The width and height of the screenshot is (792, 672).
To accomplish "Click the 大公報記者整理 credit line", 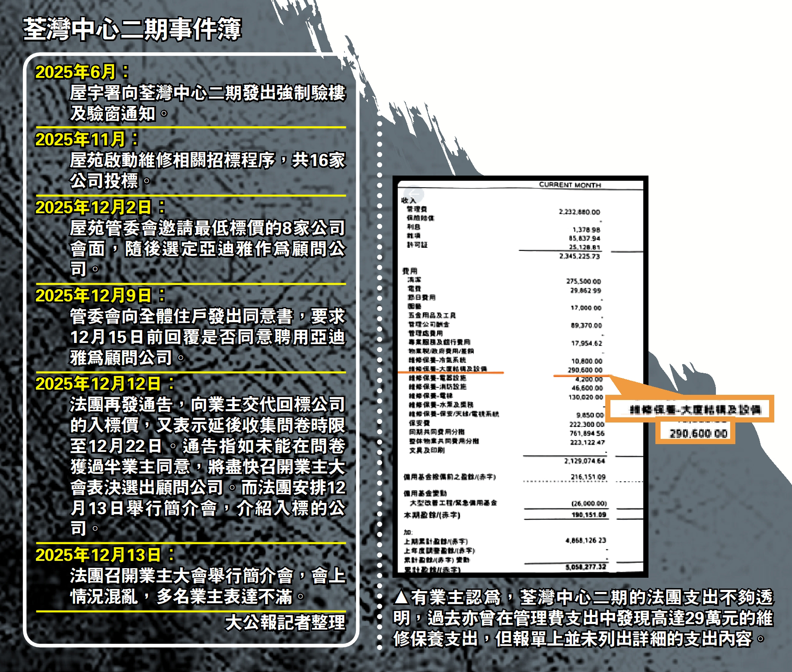I will [285, 622].
